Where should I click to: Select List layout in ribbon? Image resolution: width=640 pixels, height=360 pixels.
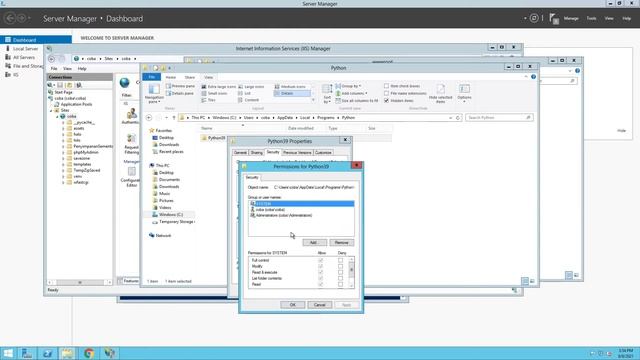(x=244, y=93)
